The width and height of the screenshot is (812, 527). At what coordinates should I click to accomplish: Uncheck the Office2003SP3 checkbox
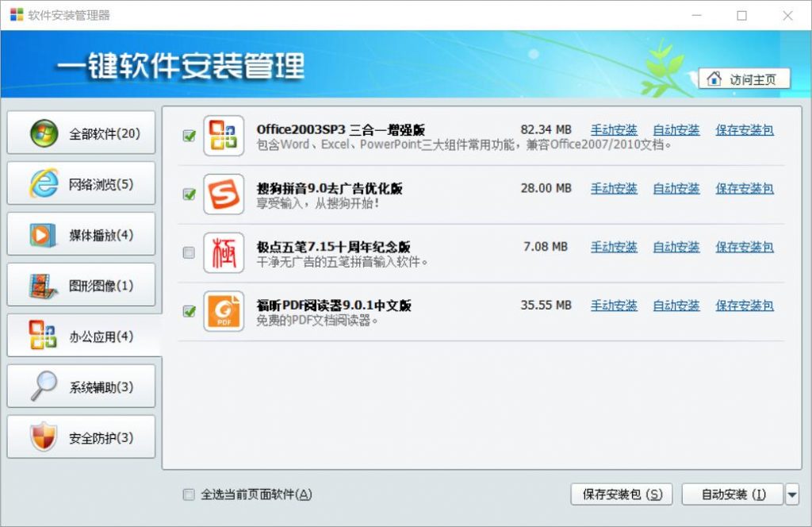coord(189,136)
